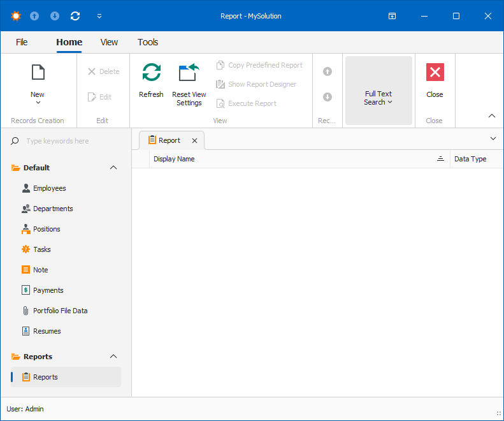This screenshot has height=421, width=504.
Task: Maximize the application window
Action: point(456,16)
